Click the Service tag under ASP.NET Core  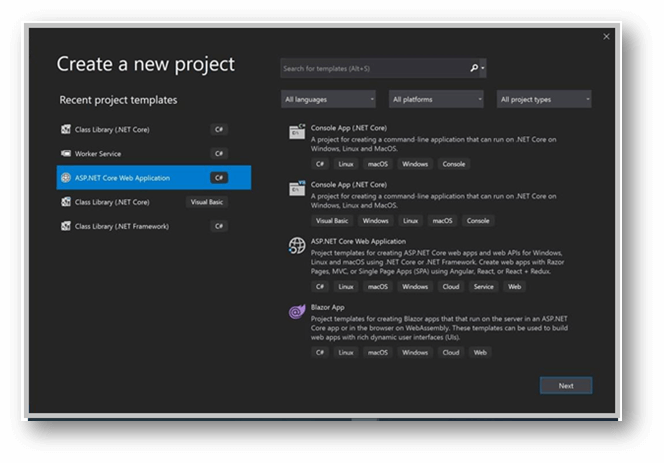tap(484, 287)
